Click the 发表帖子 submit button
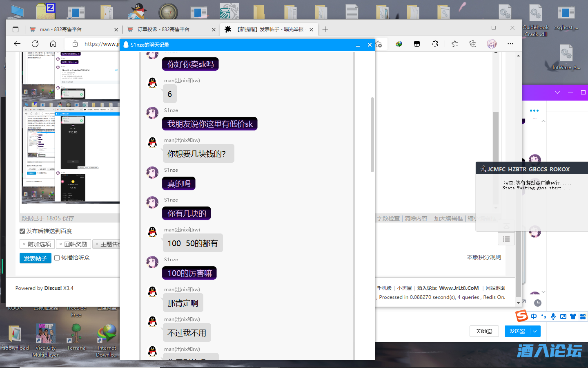The width and height of the screenshot is (588, 368). pyautogui.click(x=36, y=258)
